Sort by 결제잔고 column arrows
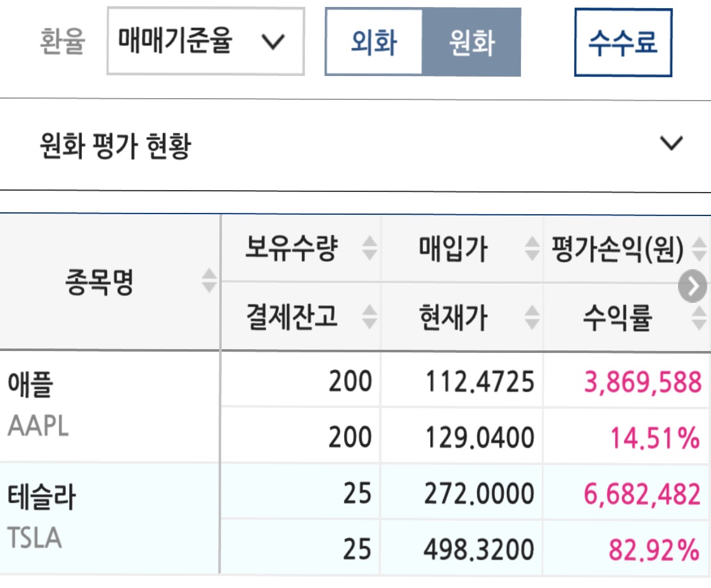This screenshot has height=588, width=711. pos(369,316)
